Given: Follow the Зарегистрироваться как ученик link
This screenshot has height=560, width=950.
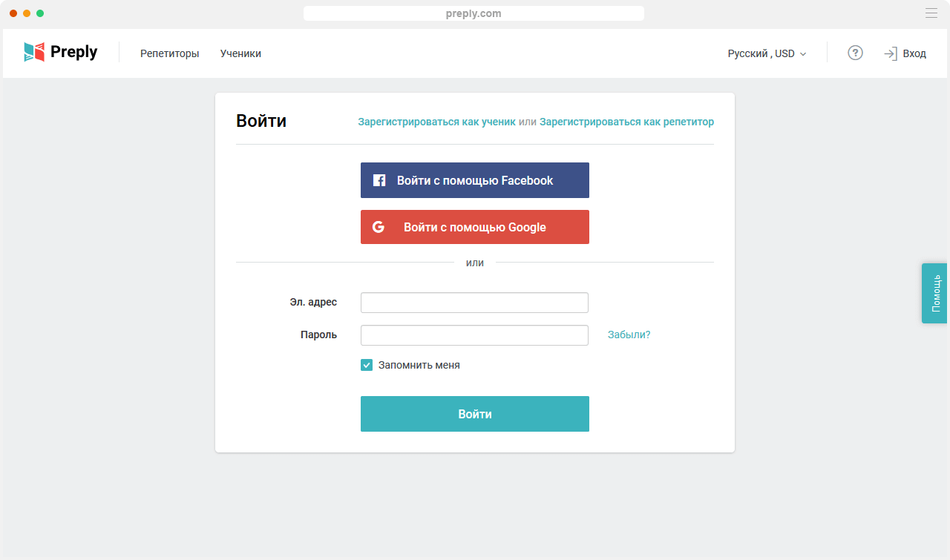Looking at the screenshot, I should [x=436, y=122].
